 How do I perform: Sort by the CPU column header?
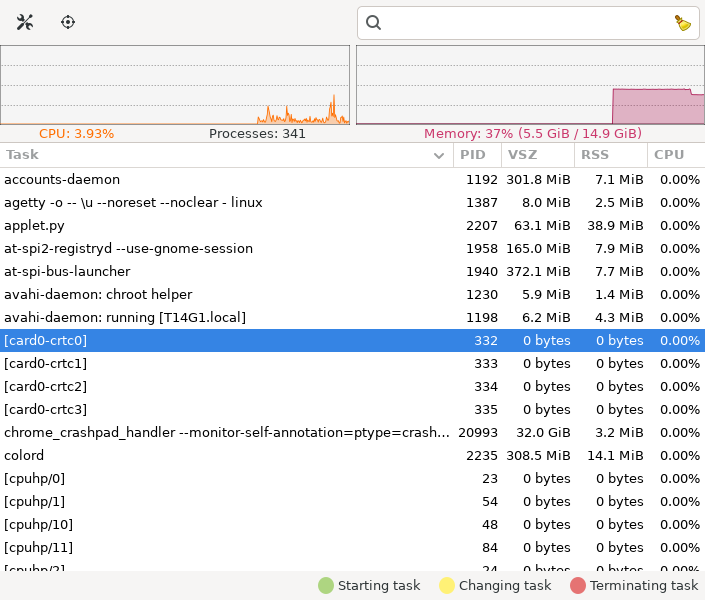676,155
